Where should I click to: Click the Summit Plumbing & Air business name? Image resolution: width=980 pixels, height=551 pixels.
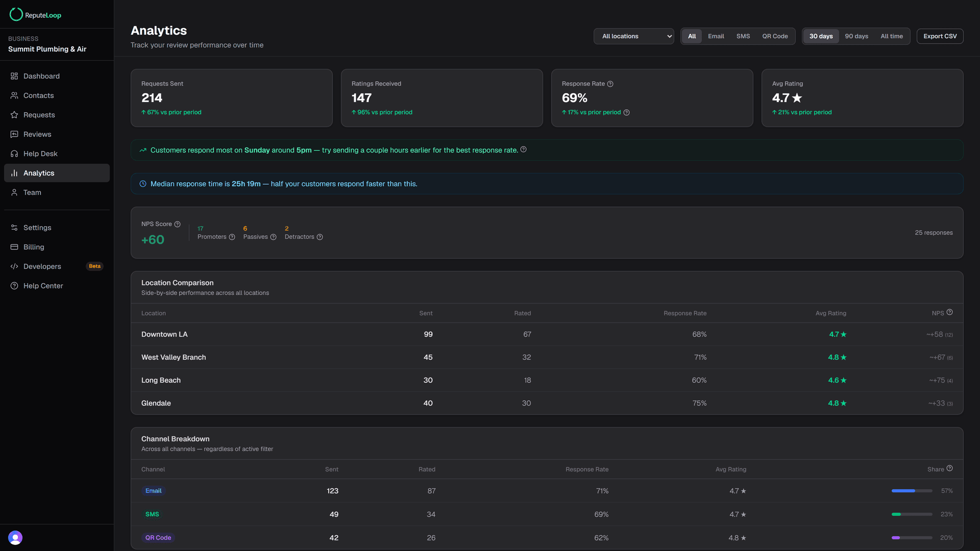click(47, 49)
